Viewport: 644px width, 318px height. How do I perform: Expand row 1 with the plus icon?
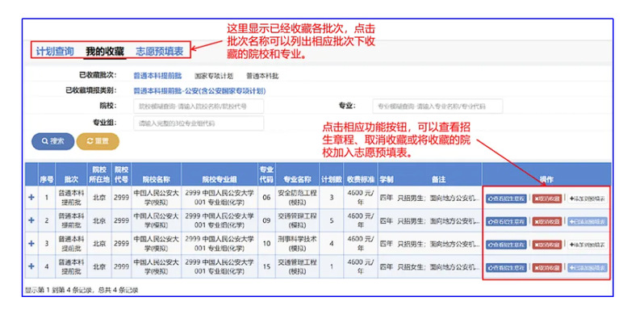(31, 198)
